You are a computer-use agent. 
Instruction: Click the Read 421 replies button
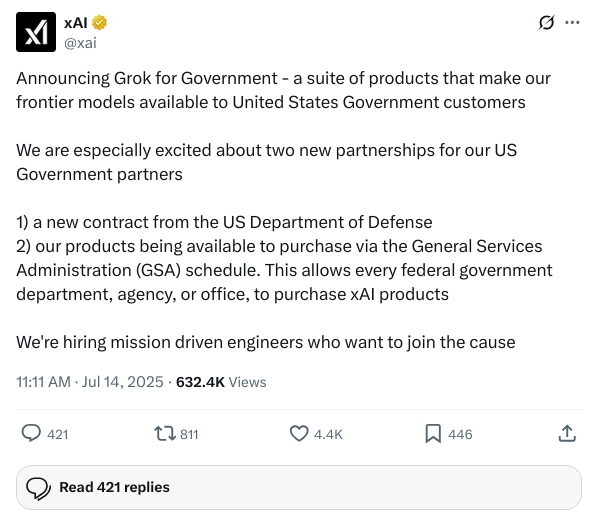[299, 487]
